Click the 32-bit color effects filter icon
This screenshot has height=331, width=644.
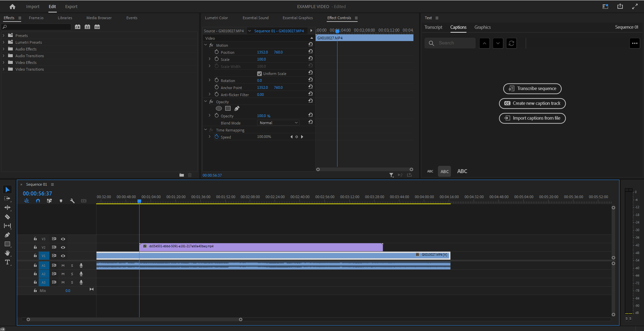(x=87, y=27)
